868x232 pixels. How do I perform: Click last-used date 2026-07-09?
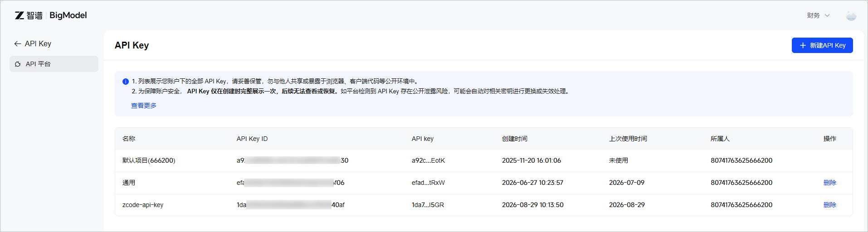click(627, 183)
